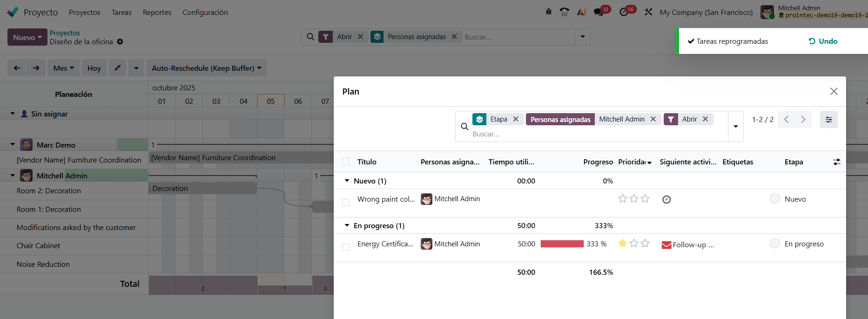The image size is (868, 319).
Task: Click the Follow-up email activity icon
Action: pyautogui.click(x=666, y=245)
